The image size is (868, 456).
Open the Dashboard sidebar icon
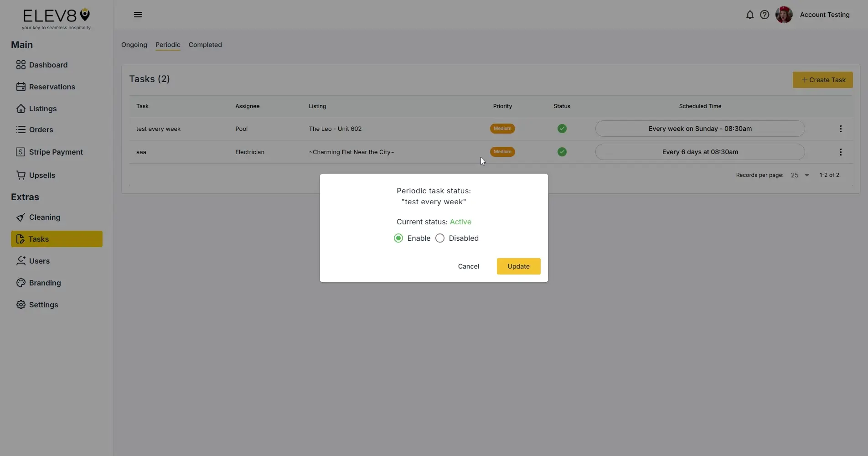coord(21,65)
